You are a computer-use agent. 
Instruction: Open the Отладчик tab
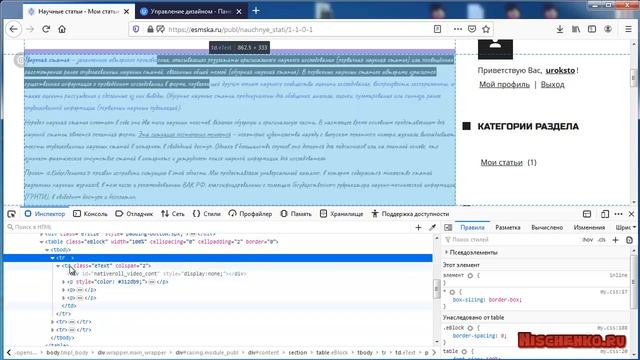(134, 214)
